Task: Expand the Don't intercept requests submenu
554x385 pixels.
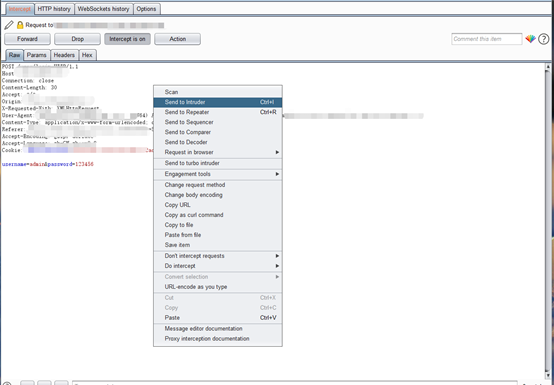Action: [218, 256]
